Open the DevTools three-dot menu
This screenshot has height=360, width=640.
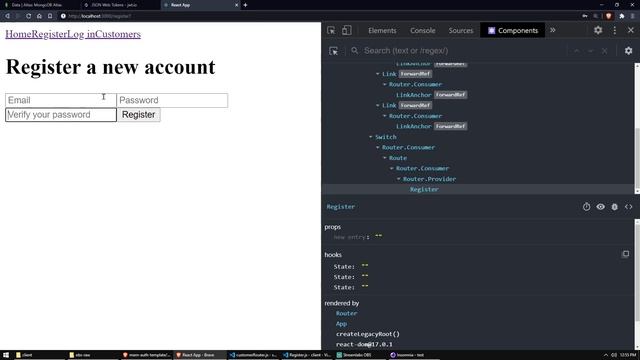[615, 30]
